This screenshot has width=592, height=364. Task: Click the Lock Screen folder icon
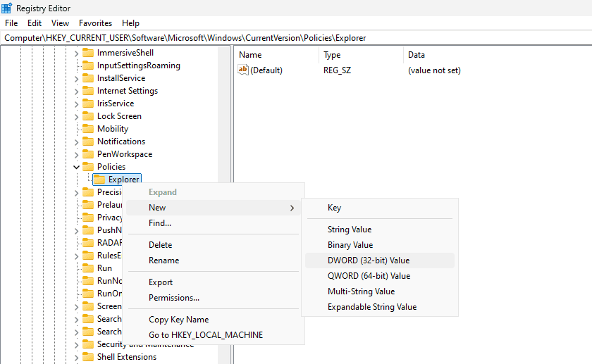coord(88,115)
